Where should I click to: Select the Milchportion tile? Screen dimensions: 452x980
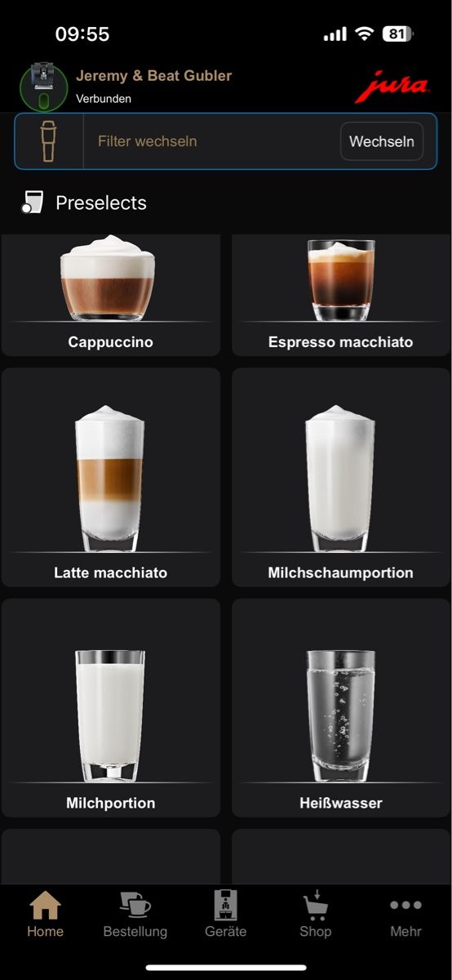point(111,708)
